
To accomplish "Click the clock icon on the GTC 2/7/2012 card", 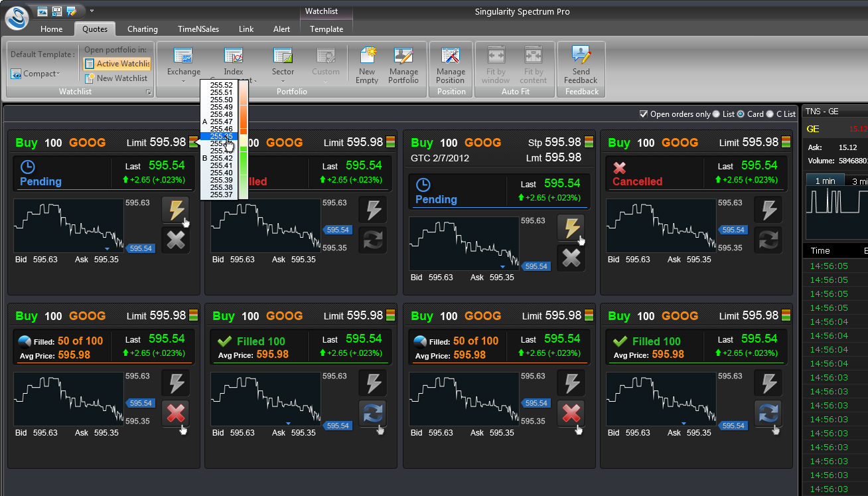I will pos(423,185).
